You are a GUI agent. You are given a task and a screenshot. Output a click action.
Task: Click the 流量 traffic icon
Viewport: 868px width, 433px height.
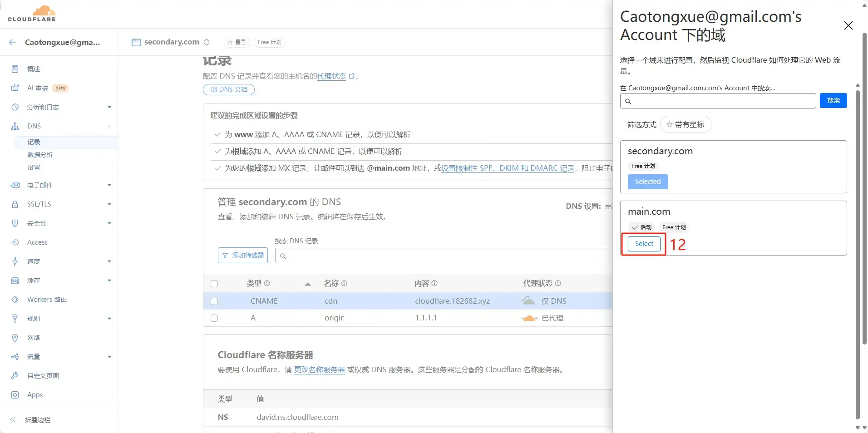tap(15, 357)
